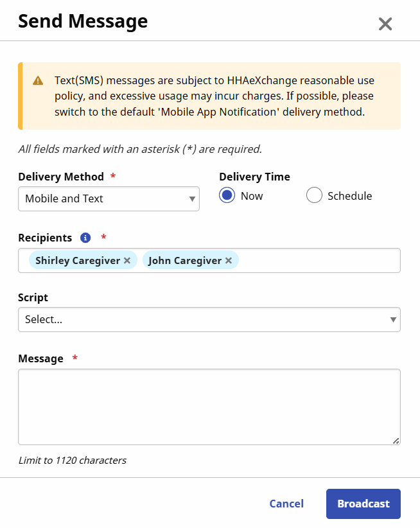
Task: Close the Send Message dialog
Action: [385, 24]
